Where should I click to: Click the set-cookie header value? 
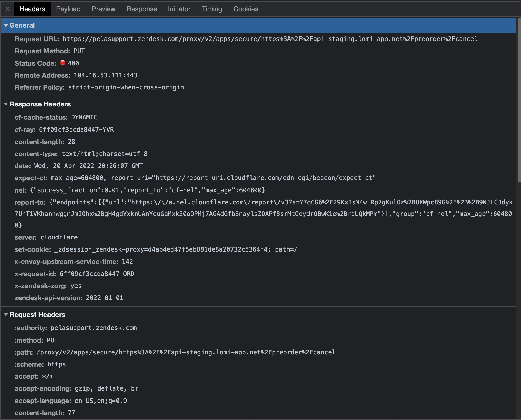[176, 249]
